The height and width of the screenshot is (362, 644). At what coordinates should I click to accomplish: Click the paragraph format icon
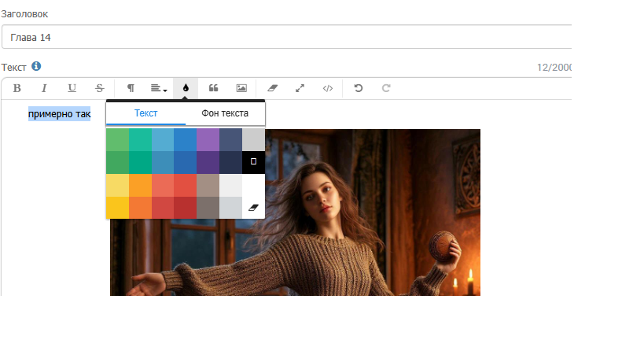pos(131,88)
